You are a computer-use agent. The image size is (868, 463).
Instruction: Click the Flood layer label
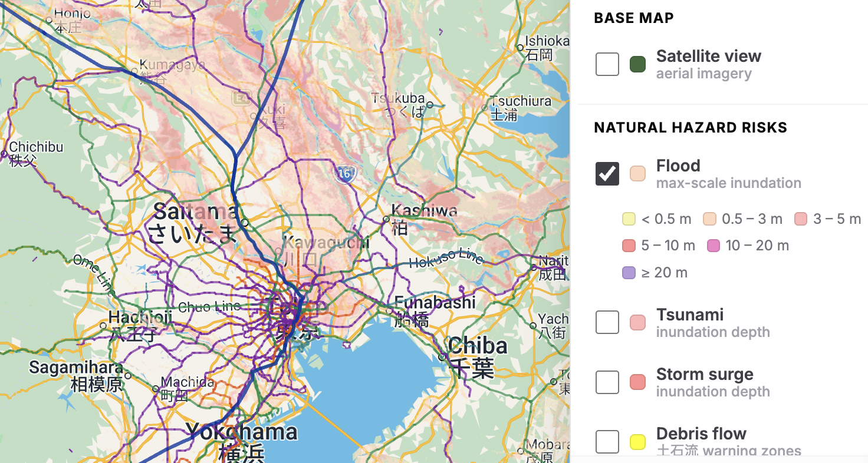click(x=678, y=166)
